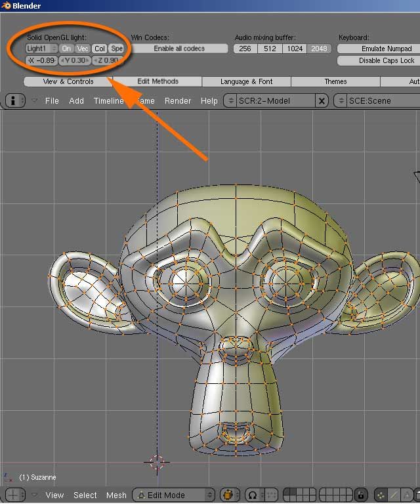This screenshot has height=504, width=420.
Task: Open the Edit Mode dropdown
Action: pyautogui.click(x=173, y=495)
